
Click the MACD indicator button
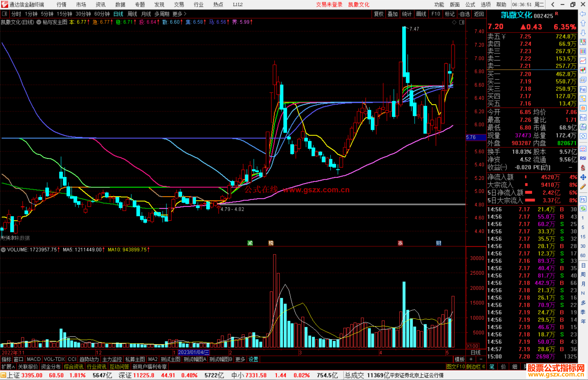(34, 359)
